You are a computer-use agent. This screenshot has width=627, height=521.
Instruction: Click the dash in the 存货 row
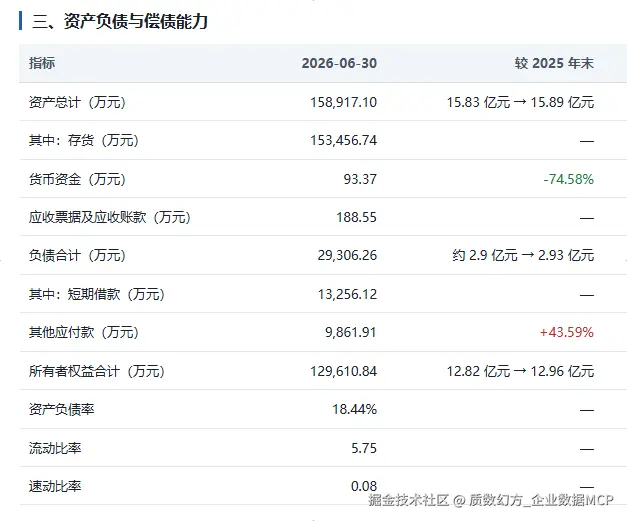click(587, 141)
